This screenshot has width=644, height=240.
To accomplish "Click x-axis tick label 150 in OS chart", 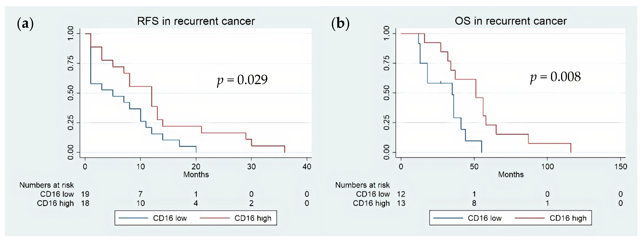I will pos(620,167).
